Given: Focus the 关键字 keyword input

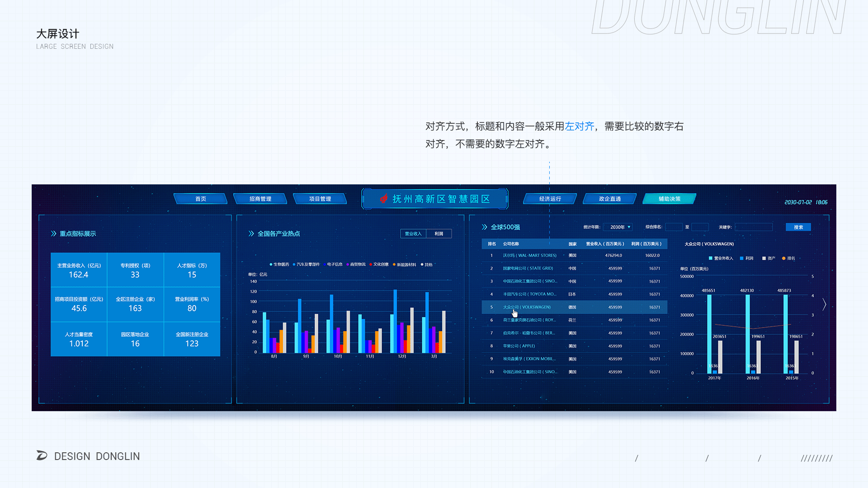Looking at the screenshot, I should [x=754, y=227].
